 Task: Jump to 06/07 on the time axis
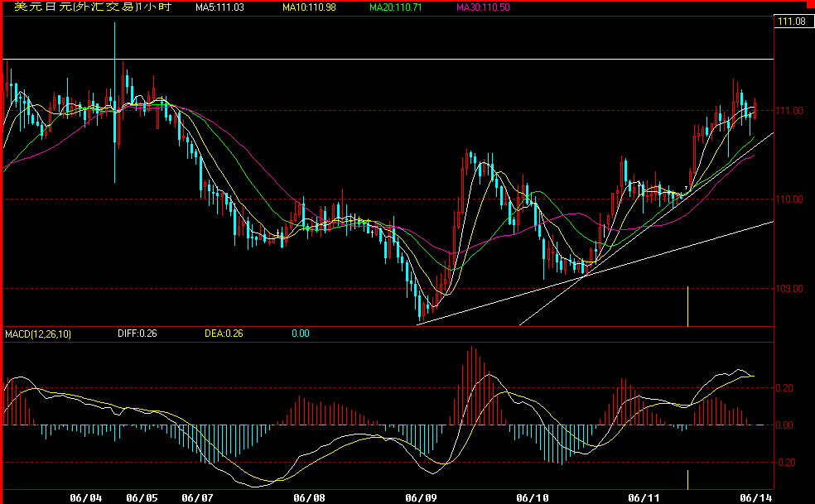point(197,497)
